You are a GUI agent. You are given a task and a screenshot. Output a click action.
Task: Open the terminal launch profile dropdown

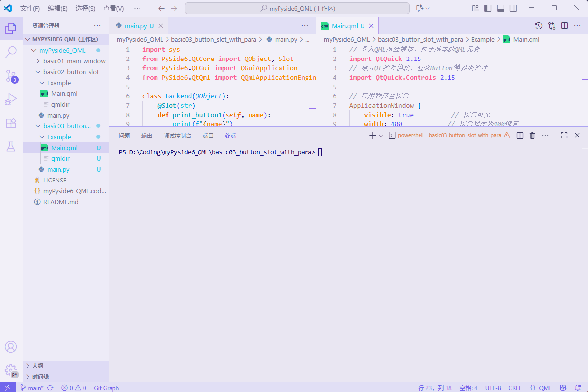click(x=380, y=135)
